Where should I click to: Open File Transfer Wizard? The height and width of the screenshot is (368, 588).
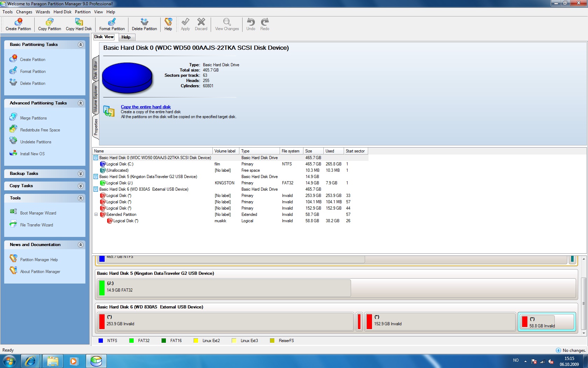pyautogui.click(x=36, y=225)
